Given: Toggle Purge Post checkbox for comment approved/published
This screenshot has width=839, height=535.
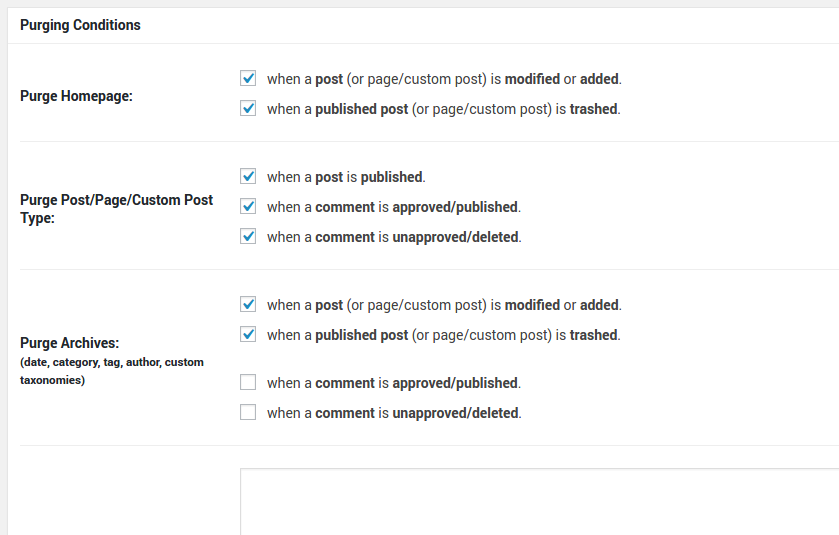Looking at the screenshot, I should (x=248, y=206).
